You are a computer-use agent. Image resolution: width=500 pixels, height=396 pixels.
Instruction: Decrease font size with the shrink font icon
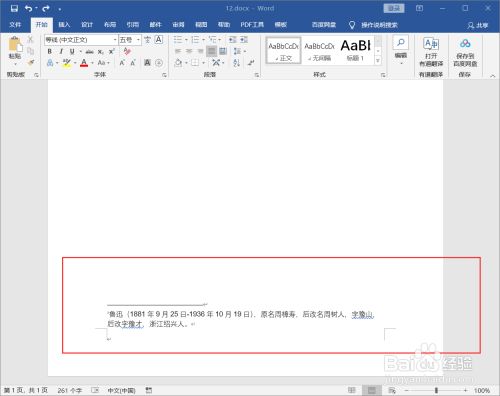[x=133, y=63]
